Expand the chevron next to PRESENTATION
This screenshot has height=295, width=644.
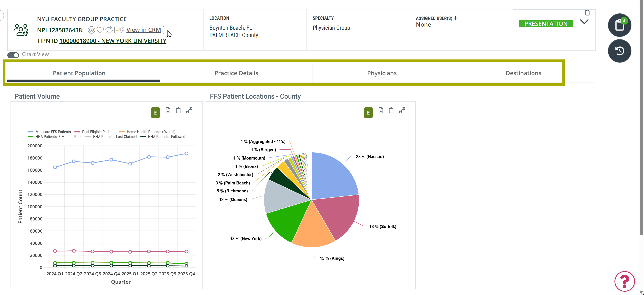(x=584, y=22)
